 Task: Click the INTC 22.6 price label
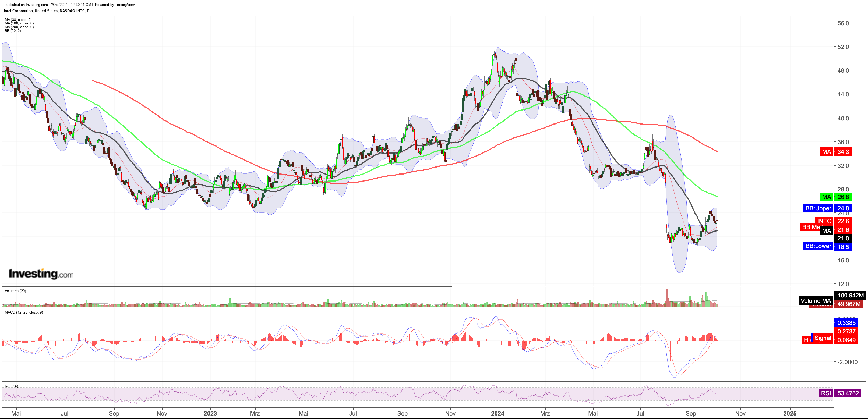pyautogui.click(x=833, y=221)
